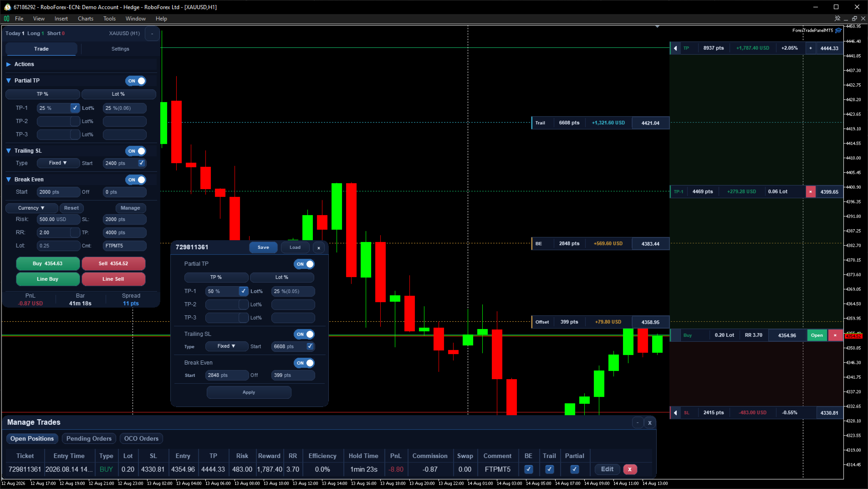Viewport: 868px width, 489px height.
Task: Uncheck the BE checkbox in trade row
Action: tap(529, 469)
